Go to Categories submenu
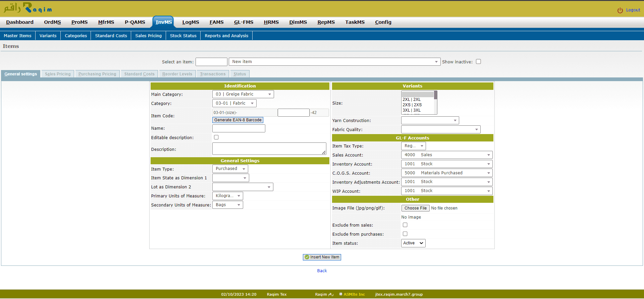 point(76,36)
